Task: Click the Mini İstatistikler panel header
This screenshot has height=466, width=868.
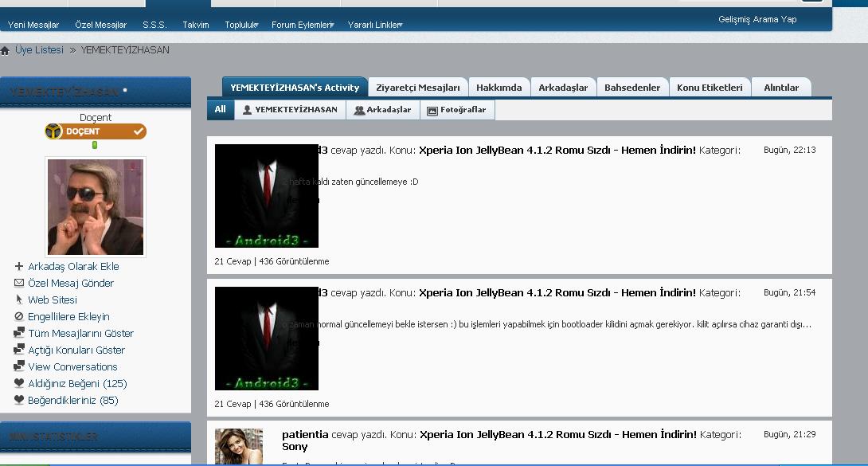Action: tap(96, 437)
